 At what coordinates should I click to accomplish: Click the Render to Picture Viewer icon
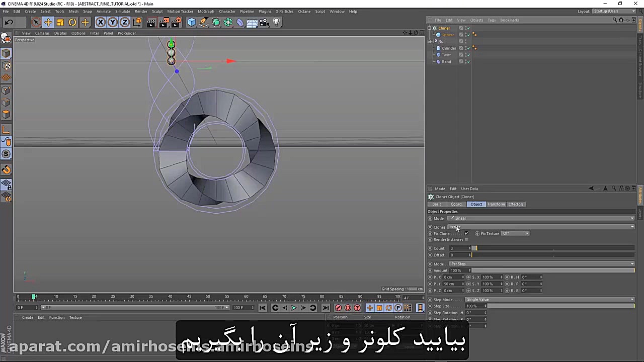[163, 22]
